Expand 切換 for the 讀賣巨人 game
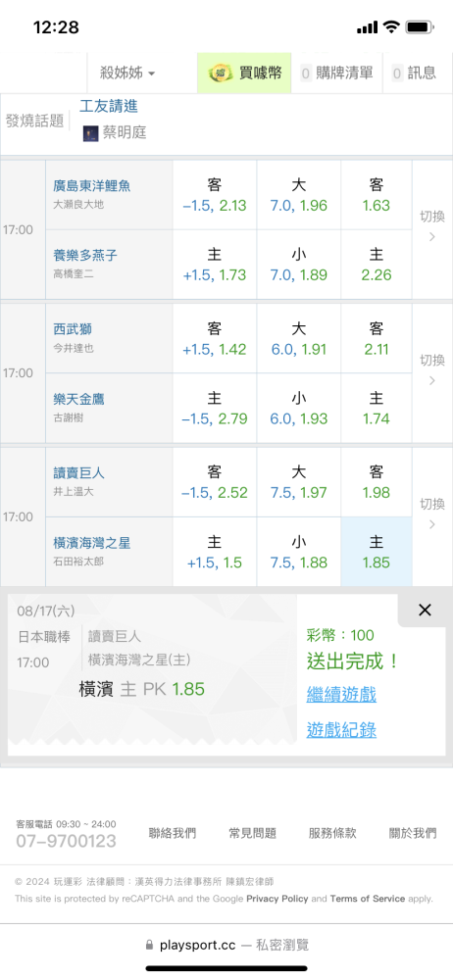453x980 pixels. 431,514
